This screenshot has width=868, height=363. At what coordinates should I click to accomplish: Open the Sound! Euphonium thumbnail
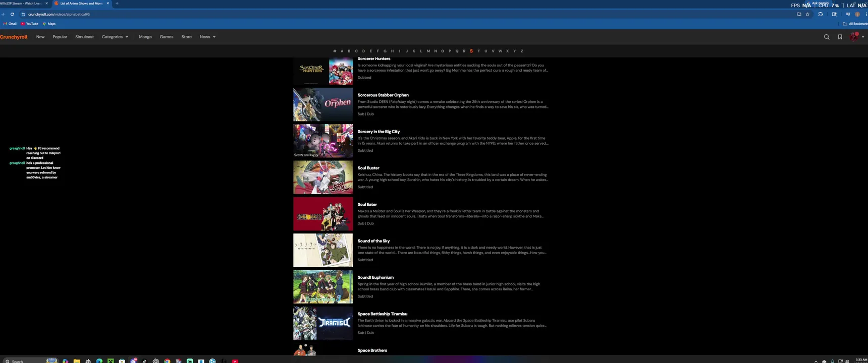tap(323, 286)
